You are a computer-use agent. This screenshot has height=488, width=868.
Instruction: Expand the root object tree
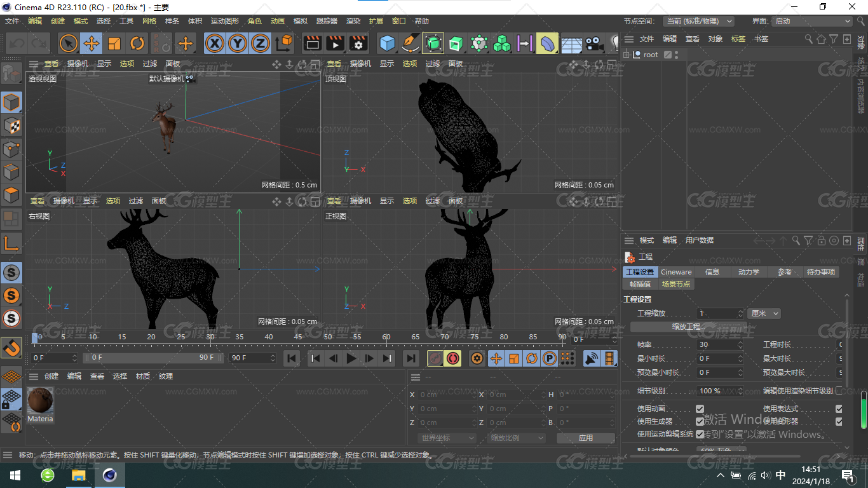(x=627, y=55)
